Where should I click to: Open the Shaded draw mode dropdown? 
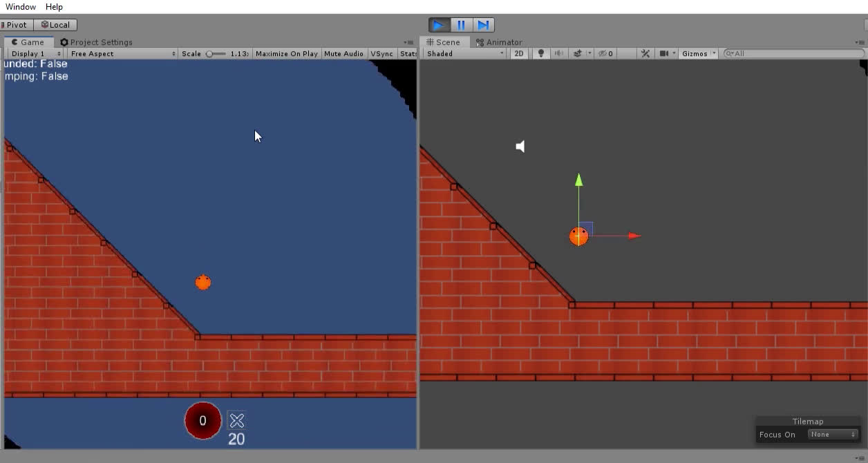[464, 53]
